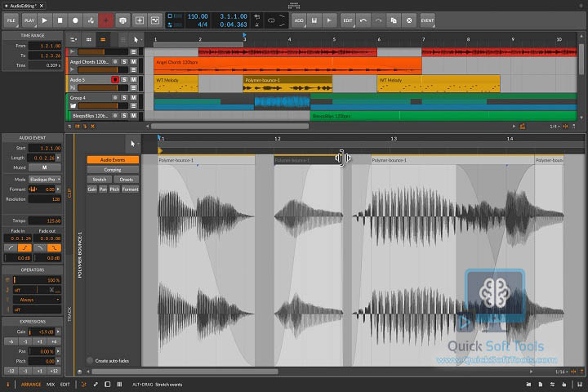Select the Pitch expression lane button
Image resolution: width=588 pixels, height=392 pixels.
pos(114,189)
